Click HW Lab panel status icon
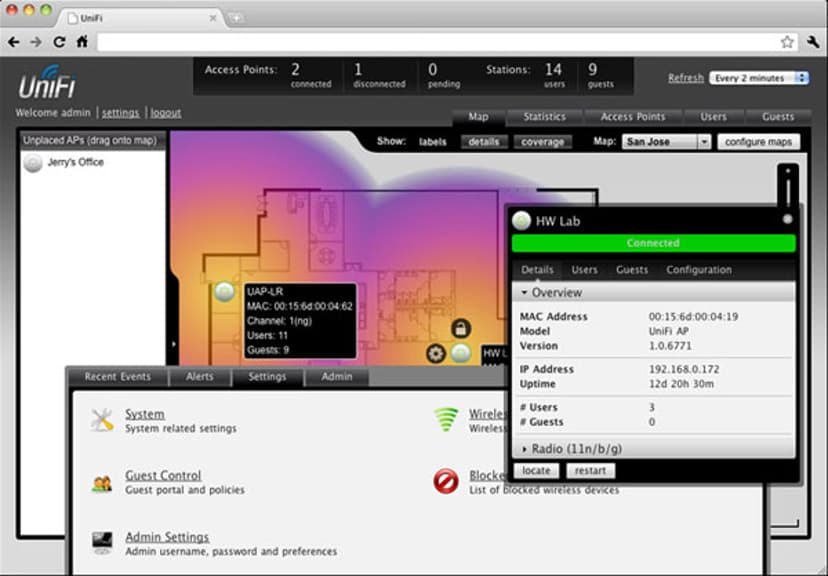This screenshot has width=828, height=576. click(x=522, y=221)
